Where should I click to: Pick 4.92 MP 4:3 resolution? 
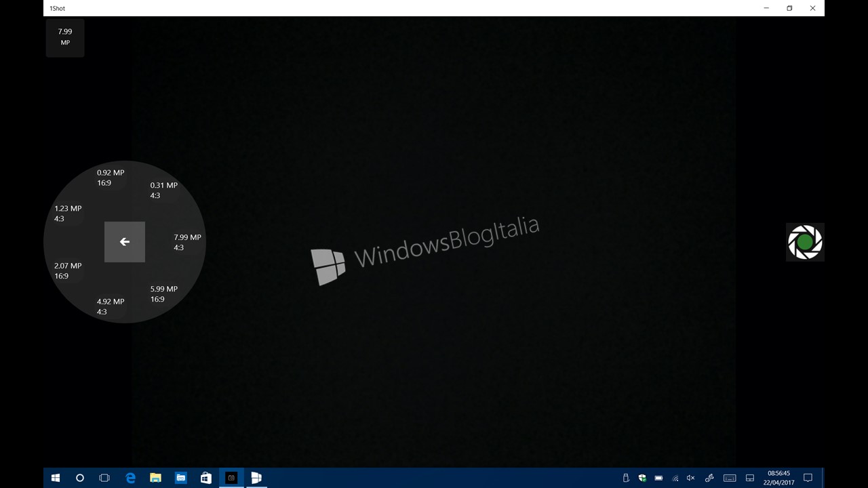(x=111, y=306)
